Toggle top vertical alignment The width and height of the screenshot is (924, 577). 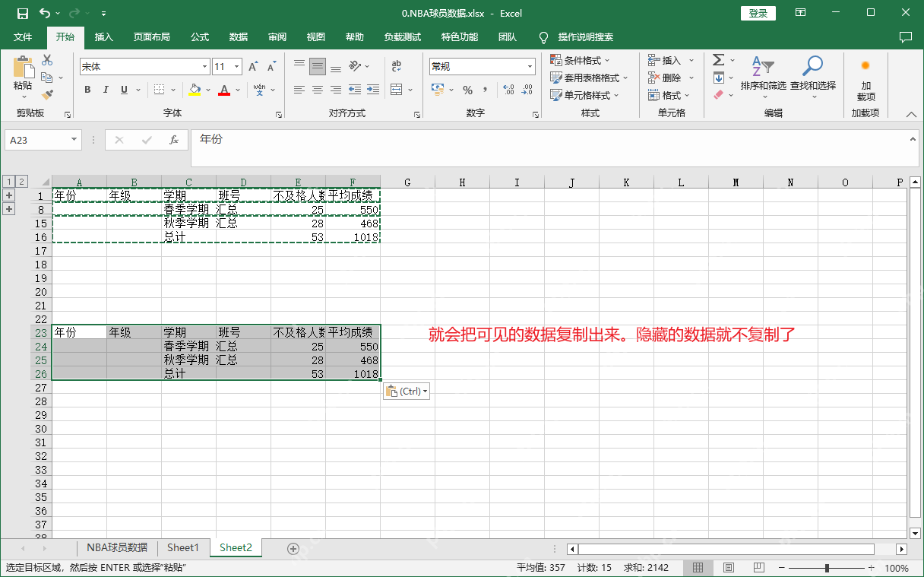(299, 66)
